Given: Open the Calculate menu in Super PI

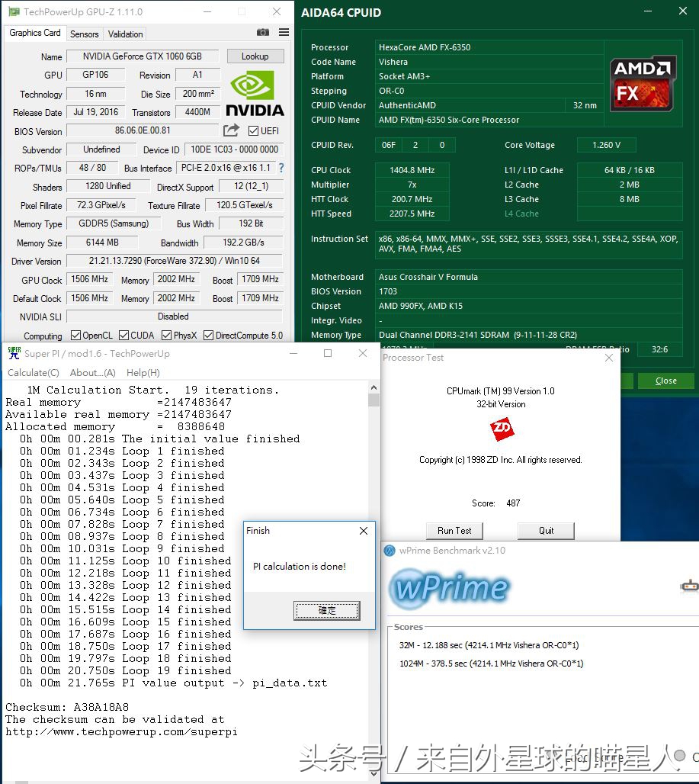Looking at the screenshot, I should (x=33, y=373).
